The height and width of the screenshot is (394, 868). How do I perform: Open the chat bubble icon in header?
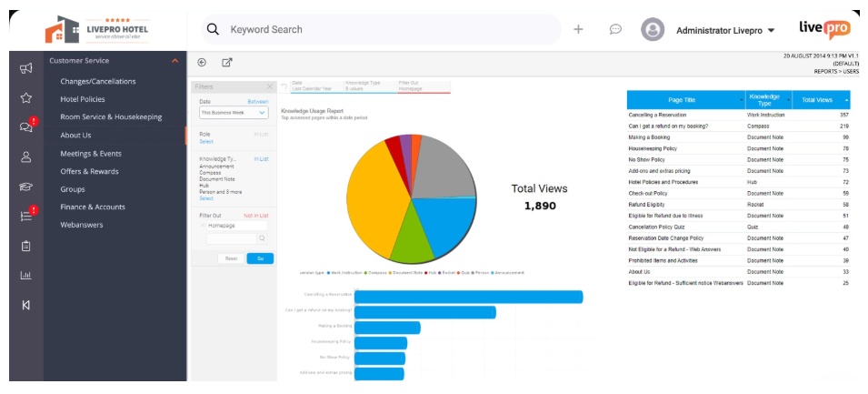(615, 29)
